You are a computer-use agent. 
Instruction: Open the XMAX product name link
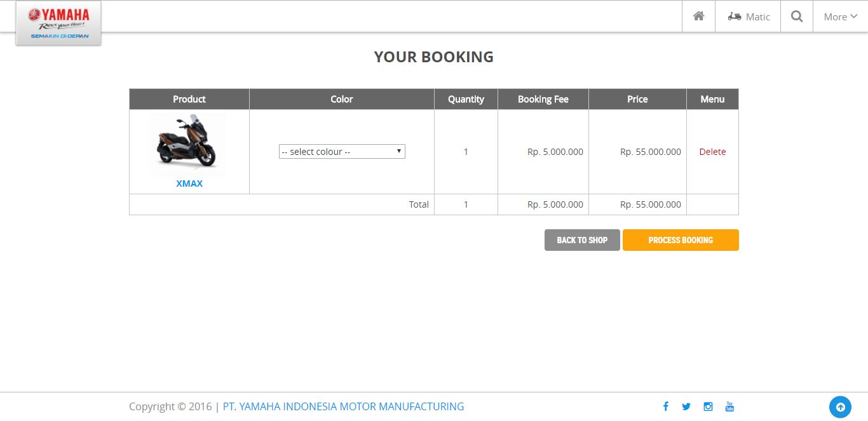[x=189, y=184]
